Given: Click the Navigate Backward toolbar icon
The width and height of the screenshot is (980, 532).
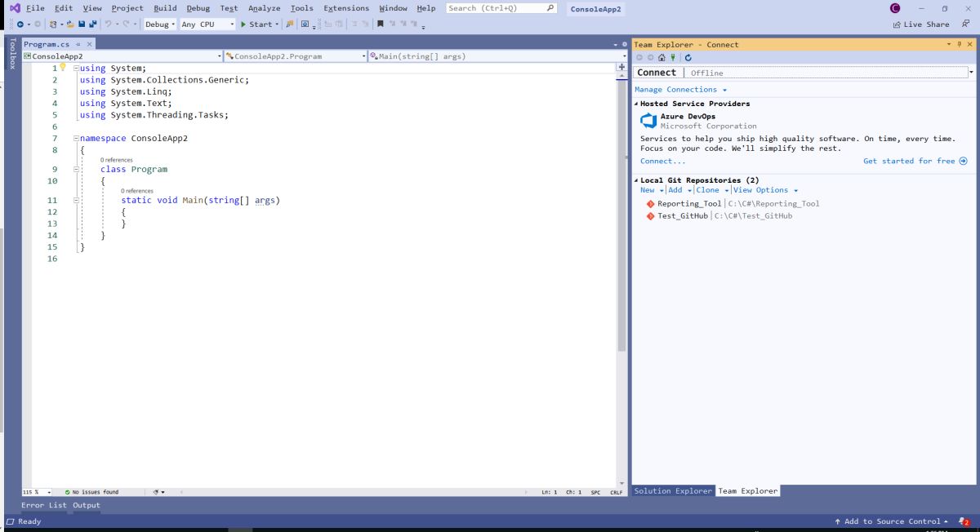Looking at the screenshot, I should point(20,24).
